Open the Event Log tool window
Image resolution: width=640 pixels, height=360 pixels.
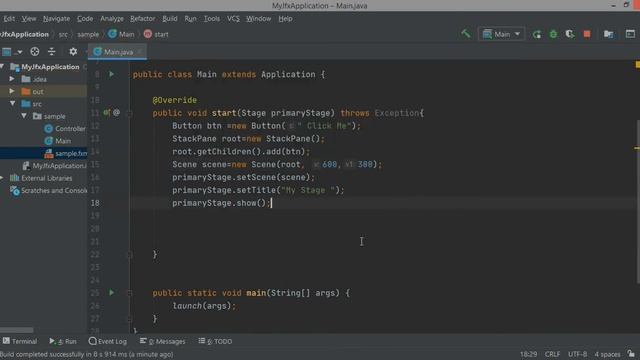108,341
